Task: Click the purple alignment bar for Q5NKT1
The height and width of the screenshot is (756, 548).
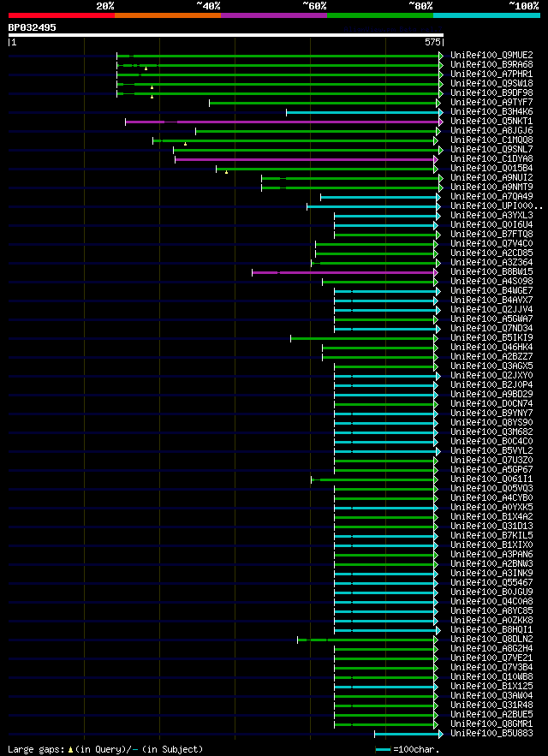Action: (283, 122)
